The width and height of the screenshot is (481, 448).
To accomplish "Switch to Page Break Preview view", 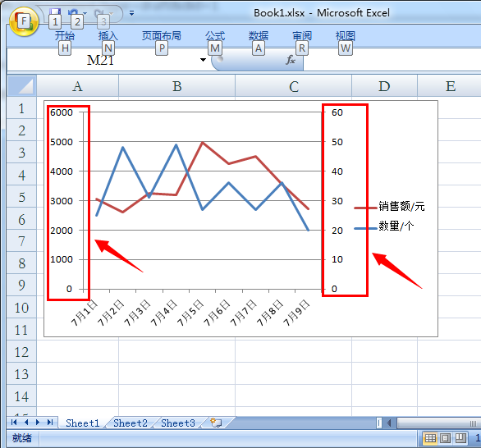I will click(460, 438).
